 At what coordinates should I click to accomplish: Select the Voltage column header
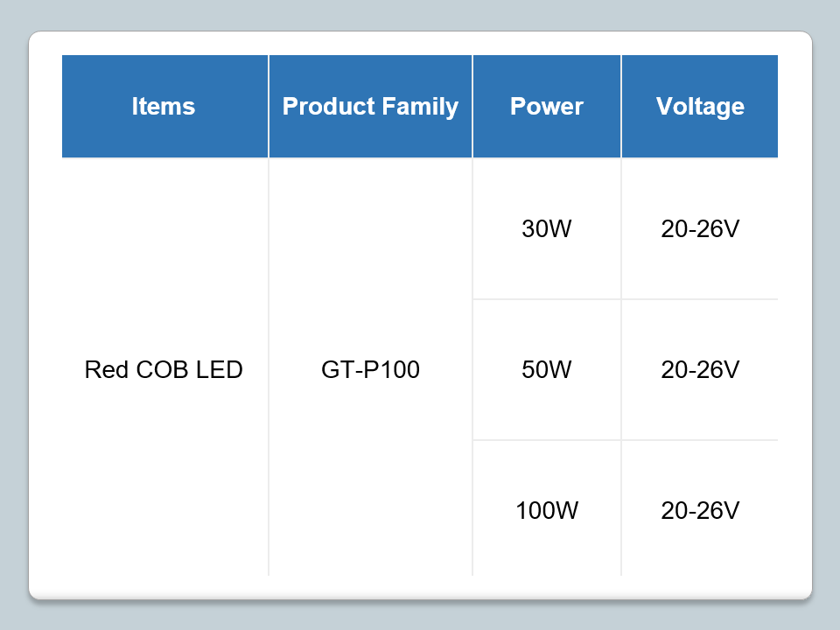(x=700, y=107)
